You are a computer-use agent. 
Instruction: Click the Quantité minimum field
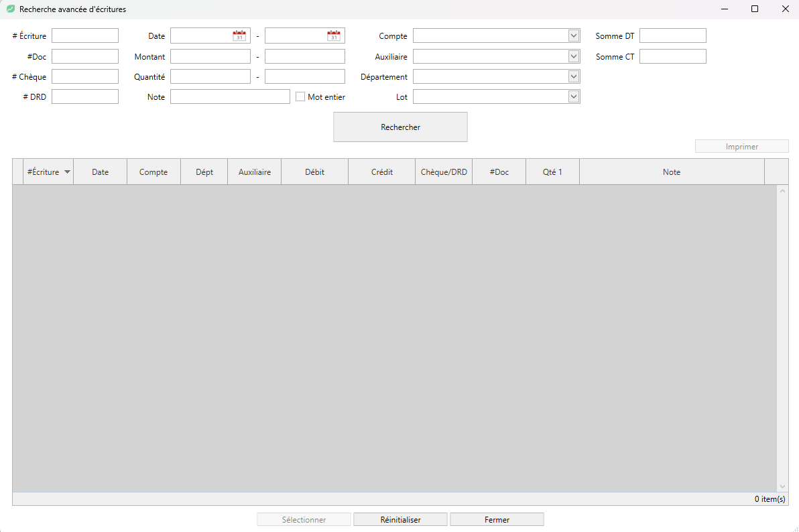click(x=210, y=76)
